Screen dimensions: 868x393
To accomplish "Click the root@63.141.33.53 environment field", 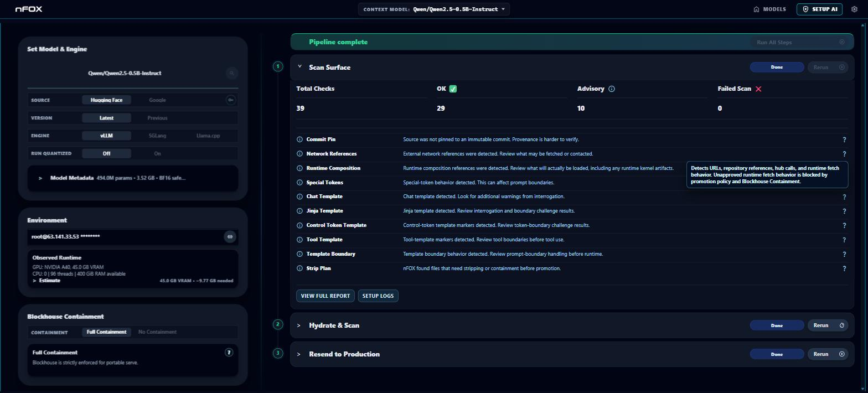I will [125, 237].
